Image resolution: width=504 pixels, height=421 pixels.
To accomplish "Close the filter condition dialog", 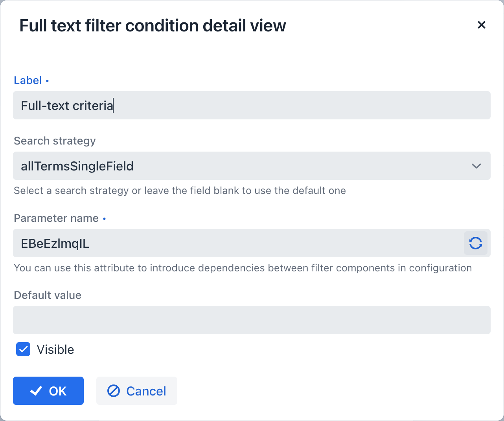I will point(481,25).
